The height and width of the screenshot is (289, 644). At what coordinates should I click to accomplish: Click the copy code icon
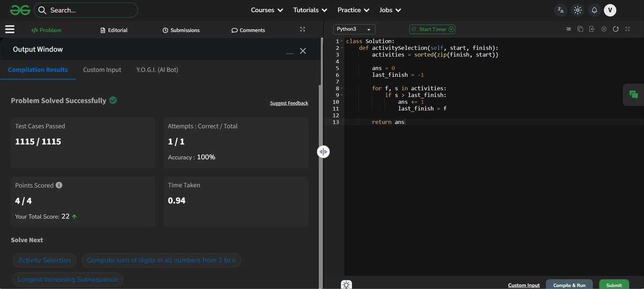(580, 29)
